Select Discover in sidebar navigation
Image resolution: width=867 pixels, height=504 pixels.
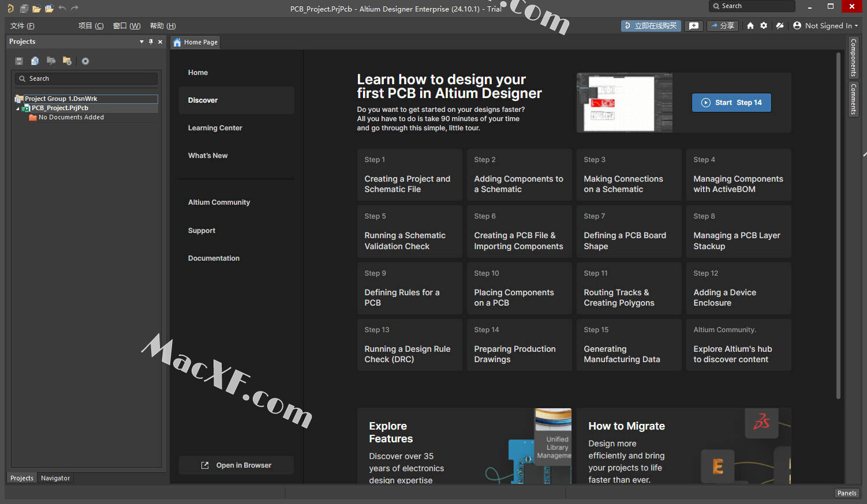[237, 100]
